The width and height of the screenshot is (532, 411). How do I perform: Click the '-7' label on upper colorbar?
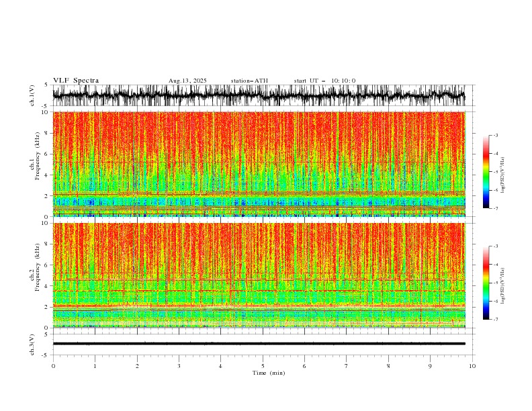496,208
